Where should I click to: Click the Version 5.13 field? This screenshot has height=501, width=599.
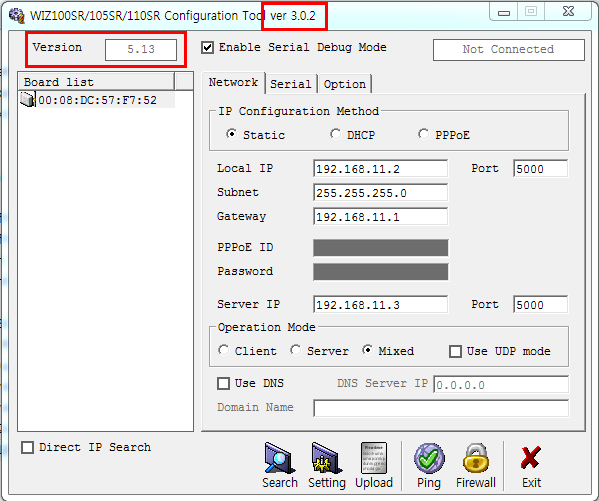click(141, 50)
